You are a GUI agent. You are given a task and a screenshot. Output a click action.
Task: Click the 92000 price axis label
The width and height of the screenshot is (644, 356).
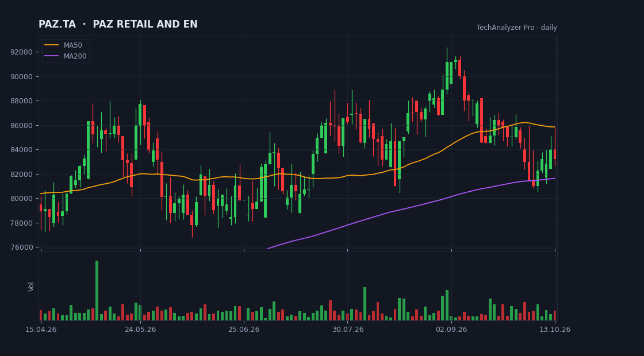22,52
